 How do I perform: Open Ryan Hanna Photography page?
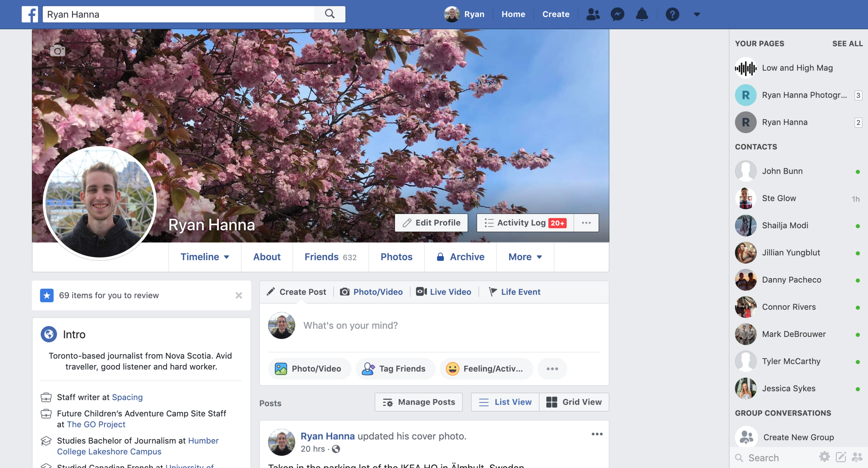tap(799, 95)
